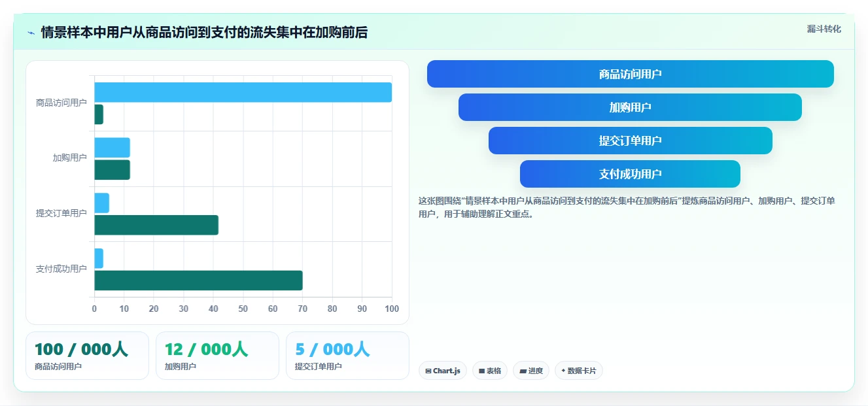Click the light blue bar for 加购用户
Image resolution: width=868 pixels, height=406 pixels.
tap(113, 148)
